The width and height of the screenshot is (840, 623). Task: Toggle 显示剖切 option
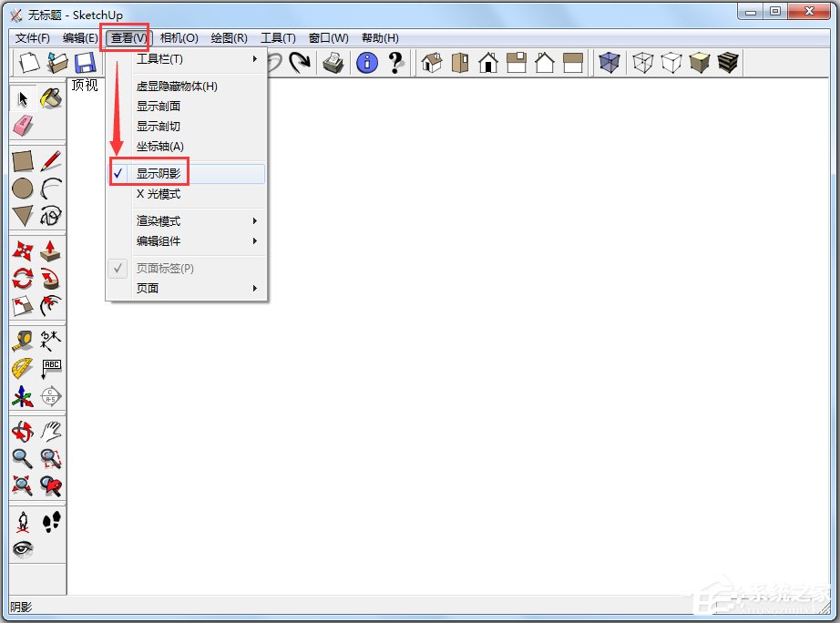[x=187, y=127]
